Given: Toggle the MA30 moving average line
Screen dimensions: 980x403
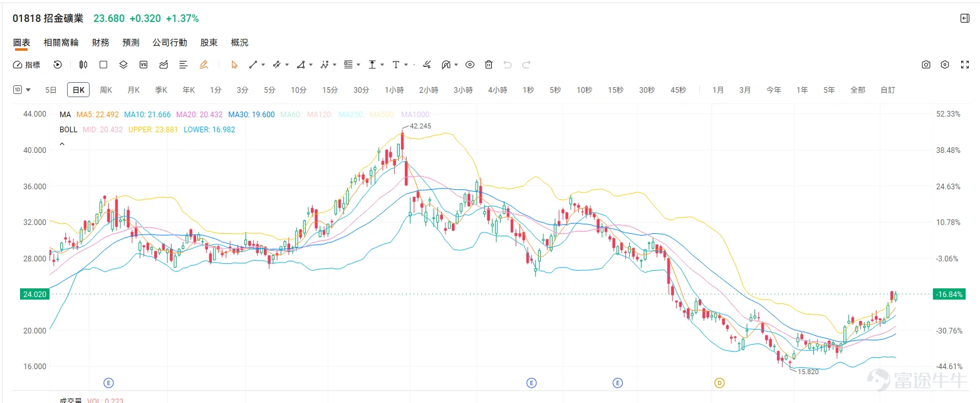Looking at the screenshot, I should pyautogui.click(x=251, y=115).
